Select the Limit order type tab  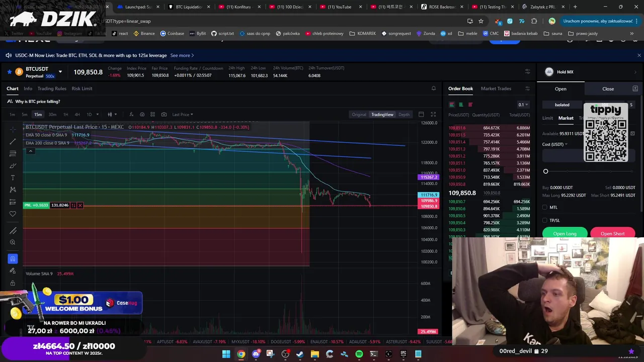pos(547,118)
